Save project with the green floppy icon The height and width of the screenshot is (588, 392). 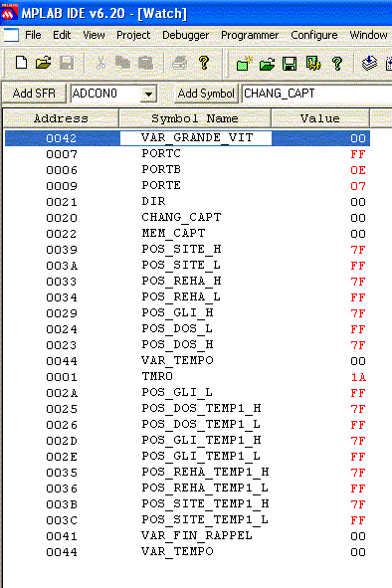point(290,64)
